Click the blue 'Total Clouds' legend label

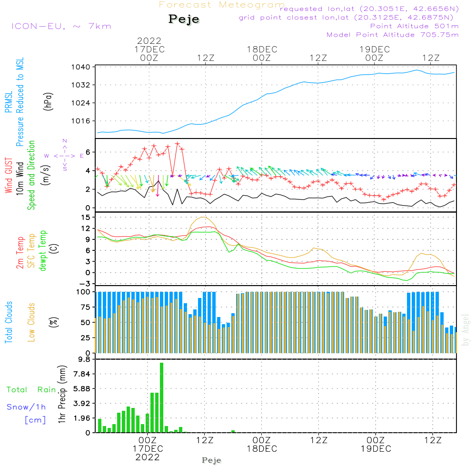click(x=9, y=322)
